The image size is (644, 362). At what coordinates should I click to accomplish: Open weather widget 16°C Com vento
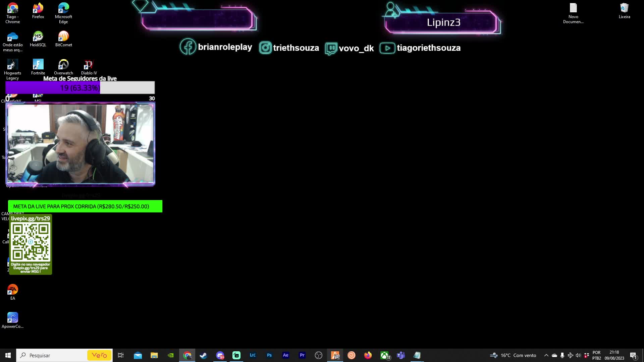(x=513, y=355)
